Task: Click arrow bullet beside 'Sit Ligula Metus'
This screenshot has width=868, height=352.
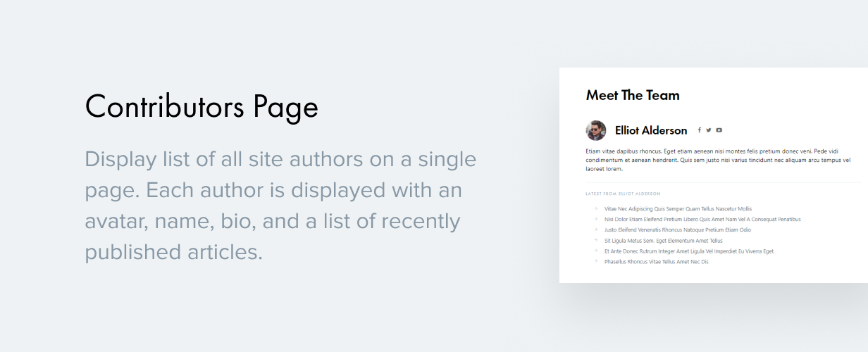Action: [x=596, y=241]
